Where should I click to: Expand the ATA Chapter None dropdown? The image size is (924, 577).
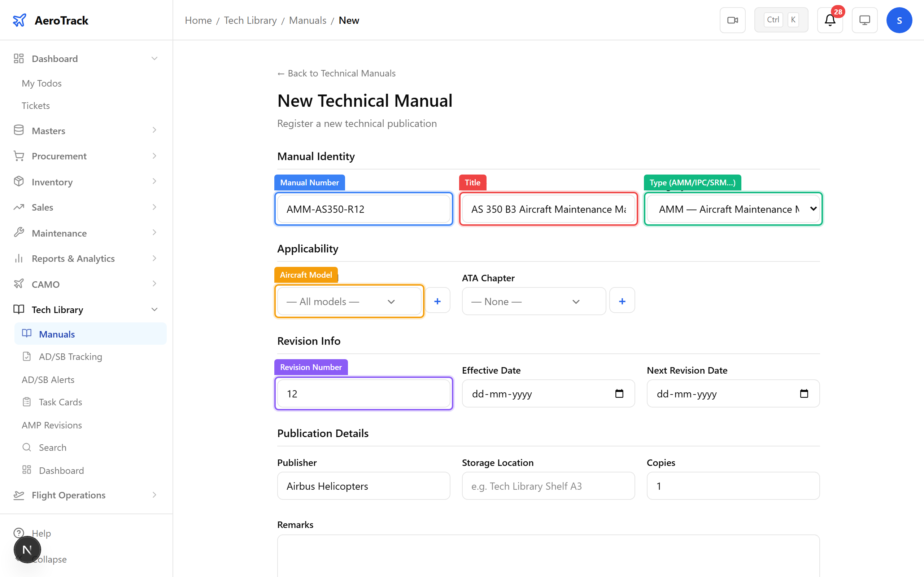pos(533,301)
